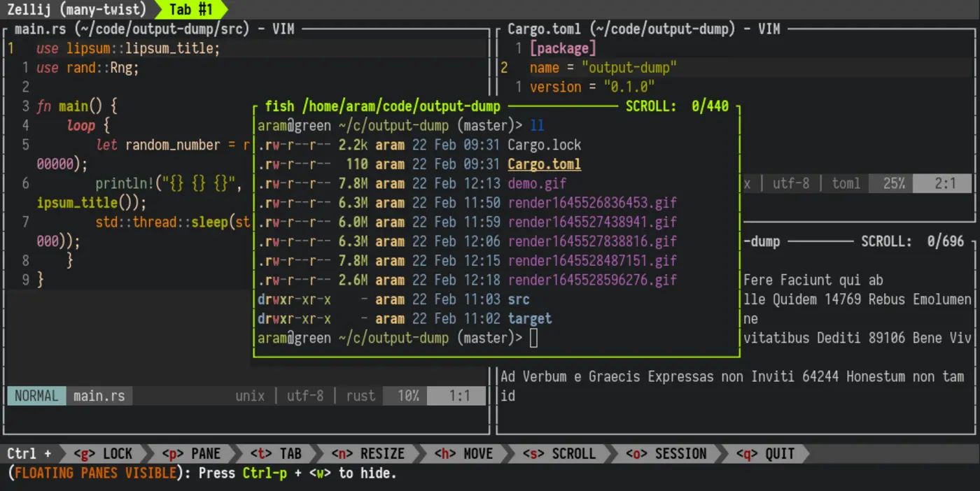980x491 pixels.
Task: Select the <p> PANE keybinding segment
Action: (x=191, y=453)
